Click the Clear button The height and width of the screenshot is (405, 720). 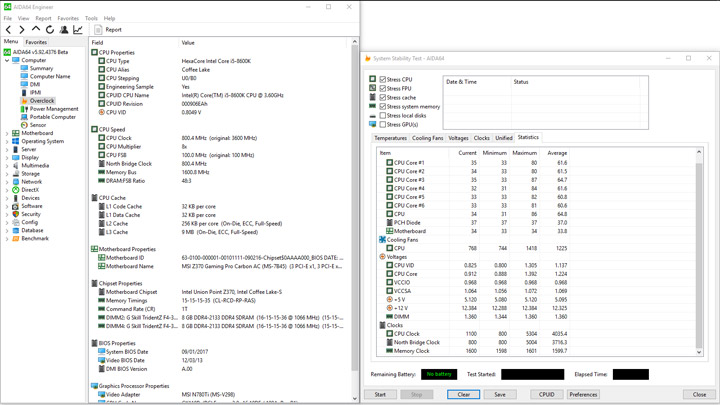click(464, 394)
